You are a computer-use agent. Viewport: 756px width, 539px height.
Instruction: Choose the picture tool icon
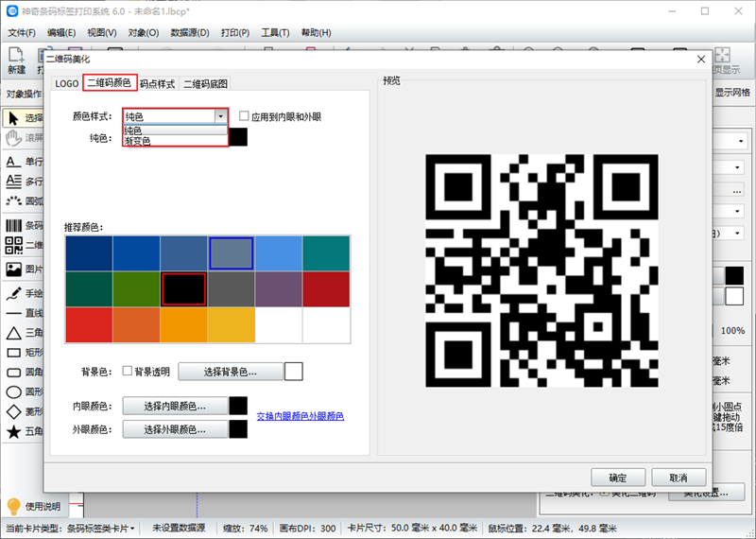click(x=13, y=269)
